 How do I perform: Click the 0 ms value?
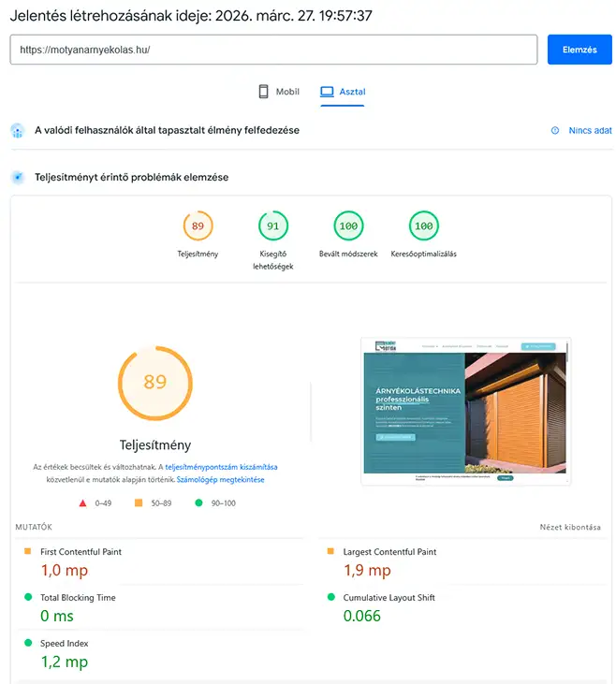pyautogui.click(x=57, y=616)
